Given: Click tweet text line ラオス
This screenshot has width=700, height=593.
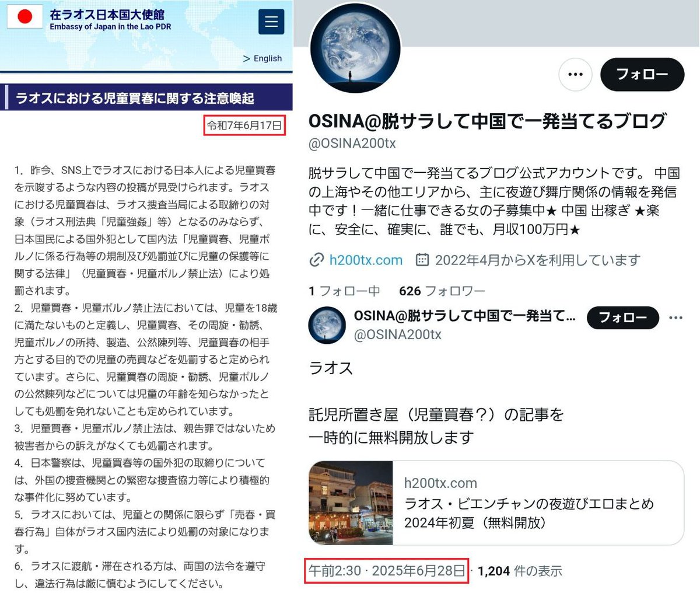Looking at the screenshot, I should point(331,368).
